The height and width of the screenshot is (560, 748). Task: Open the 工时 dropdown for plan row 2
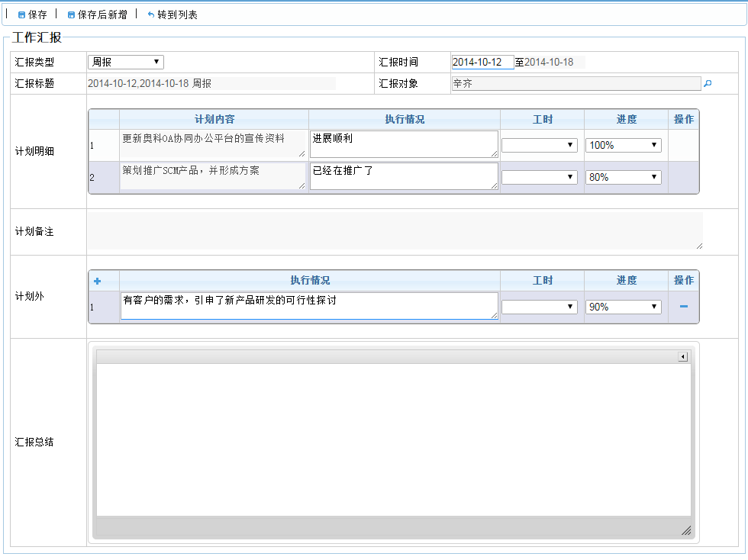coord(539,177)
